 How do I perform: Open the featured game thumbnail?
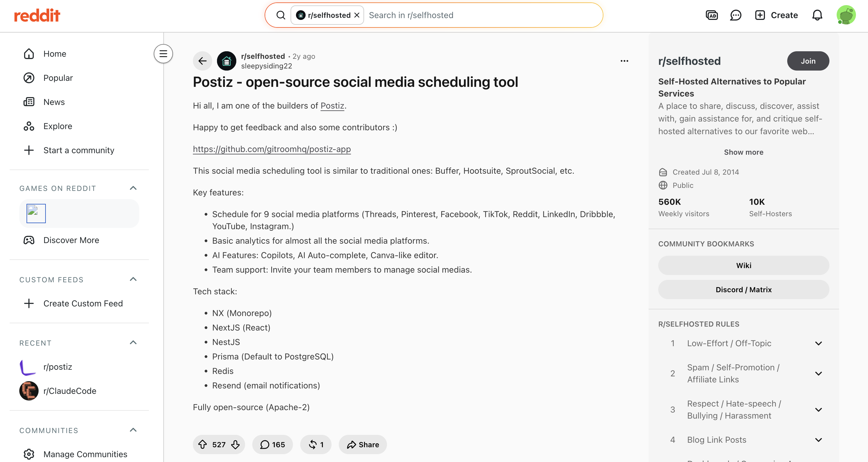tap(36, 214)
